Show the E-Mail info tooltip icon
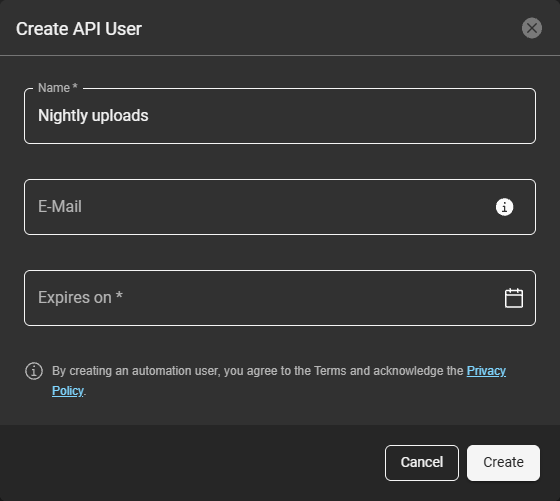The width and height of the screenshot is (560, 501). click(504, 207)
